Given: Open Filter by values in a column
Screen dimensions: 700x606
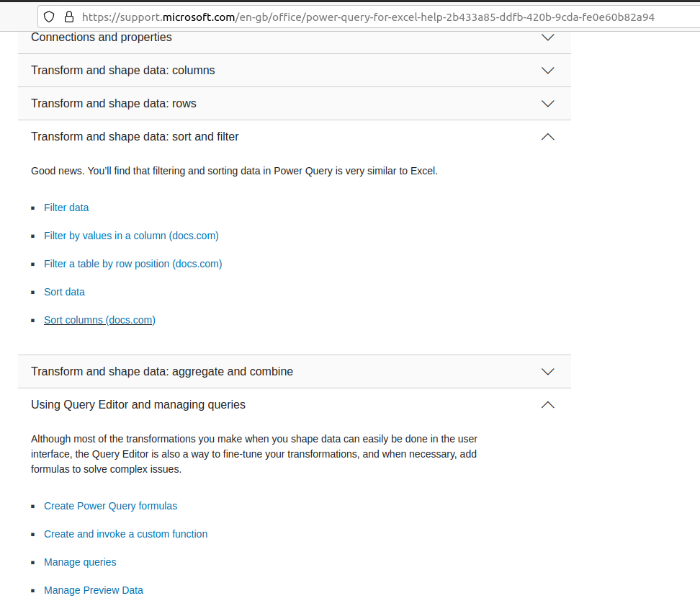Looking at the screenshot, I should coord(131,236).
